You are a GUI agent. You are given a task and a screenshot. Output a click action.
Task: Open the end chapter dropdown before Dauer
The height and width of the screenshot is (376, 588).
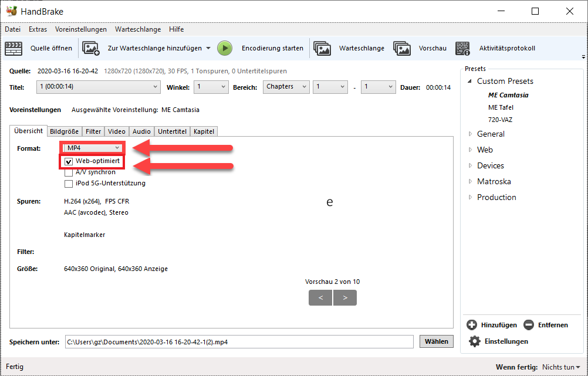[379, 87]
